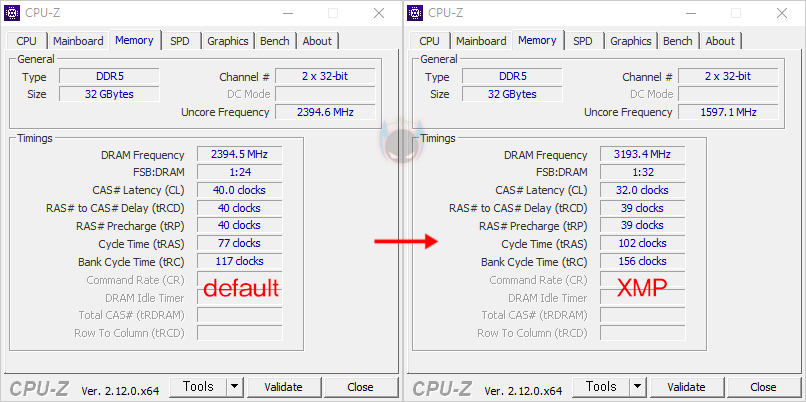The width and height of the screenshot is (806, 402).
Task: Expand Tools dropdown arrow in left window
Action: 235,387
